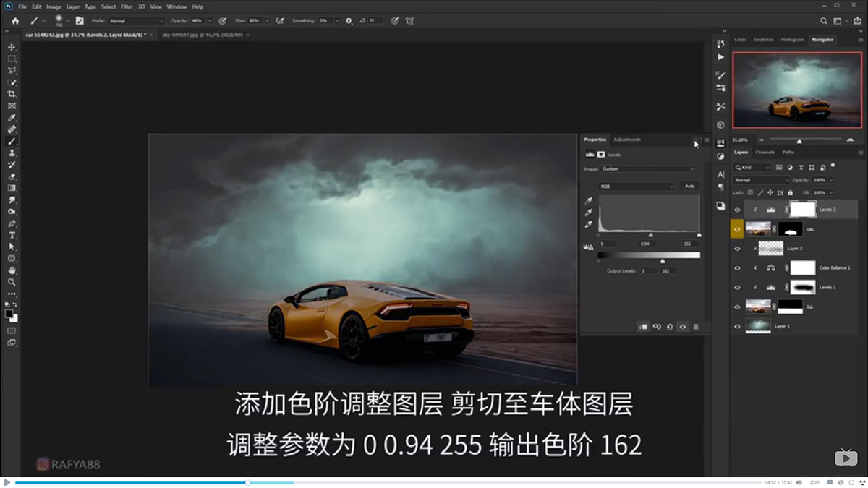Toggle visibility of Layer 1

[x=737, y=327]
